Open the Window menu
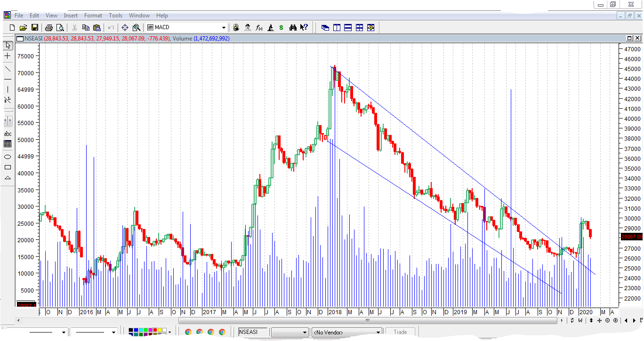 coord(139,16)
